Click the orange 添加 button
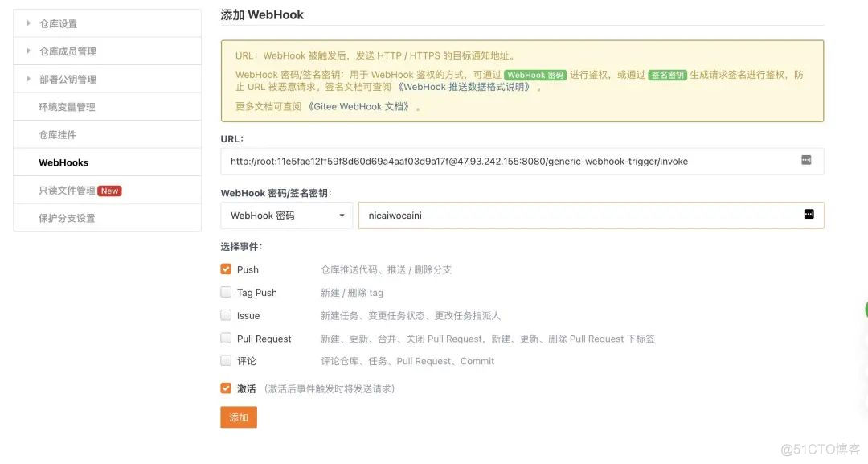The width and height of the screenshot is (868, 464). pyautogui.click(x=238, y=417)
